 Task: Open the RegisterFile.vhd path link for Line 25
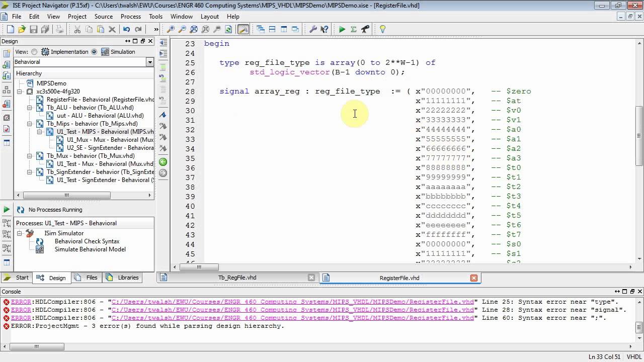(x=293, y=302)
